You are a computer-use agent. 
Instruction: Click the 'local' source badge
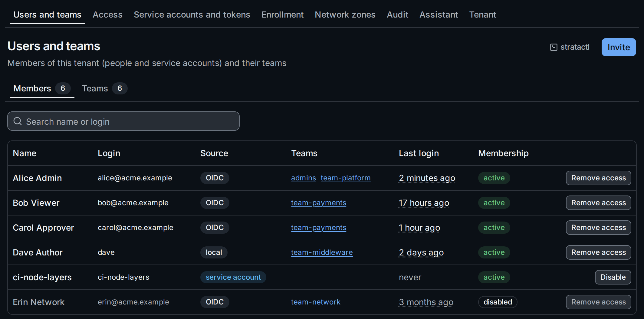coord(214,252)
